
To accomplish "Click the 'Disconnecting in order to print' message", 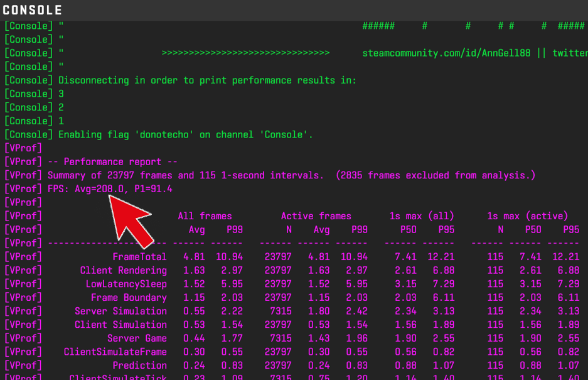I will pos(207,80).
